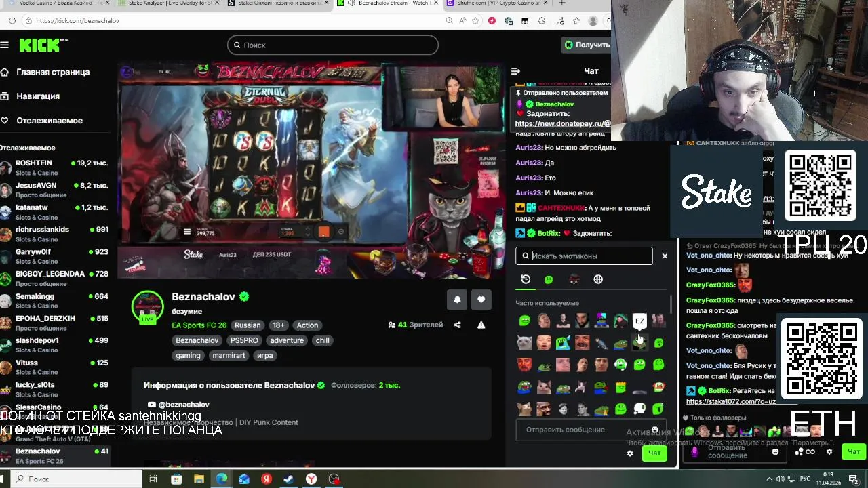Image resolution: width=868 pixels, height=488 pixels.
Task: Click the emote picker scrollbar
Action: tap(671, 305)
